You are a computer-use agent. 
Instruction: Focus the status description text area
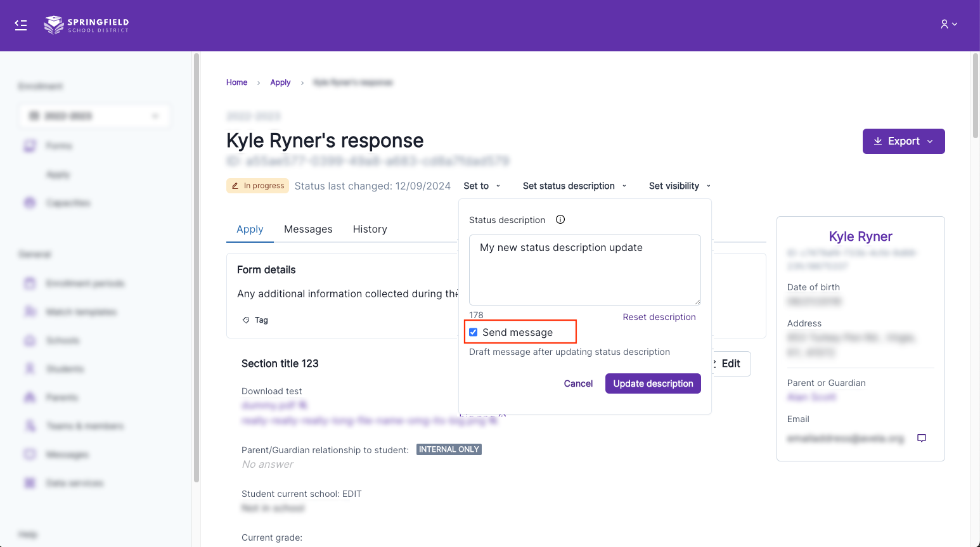[584, 270]
